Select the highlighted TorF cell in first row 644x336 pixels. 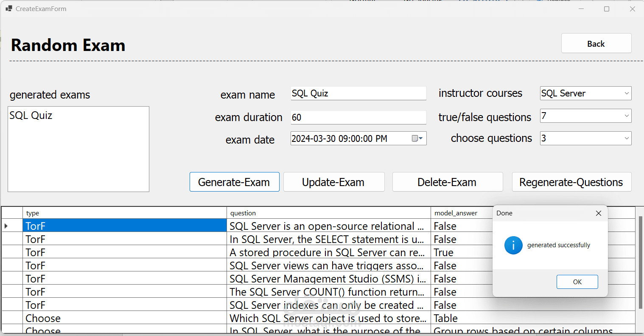125,226
